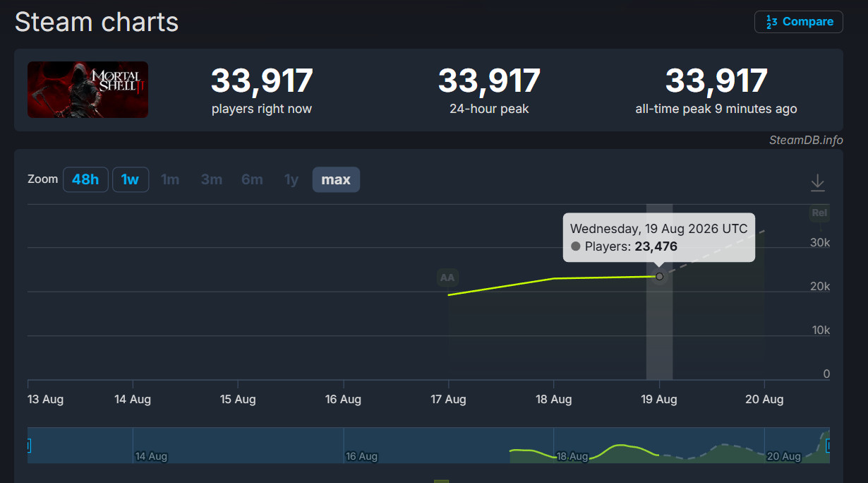Viewport: 868px width, 483px height.
Task: Click the 18 Aug label in navigator
Action: click(572, 456)
